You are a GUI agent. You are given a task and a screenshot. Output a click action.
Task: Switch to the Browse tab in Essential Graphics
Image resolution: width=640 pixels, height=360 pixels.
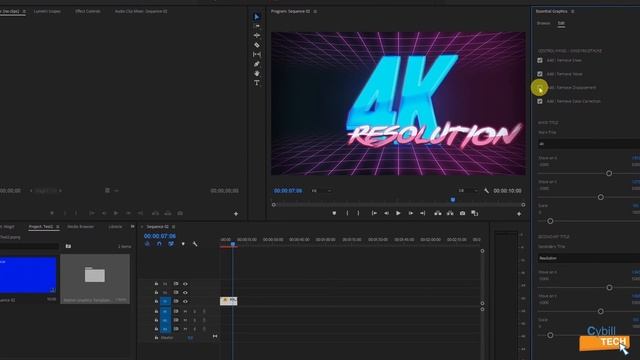click(x=543, y=23)
